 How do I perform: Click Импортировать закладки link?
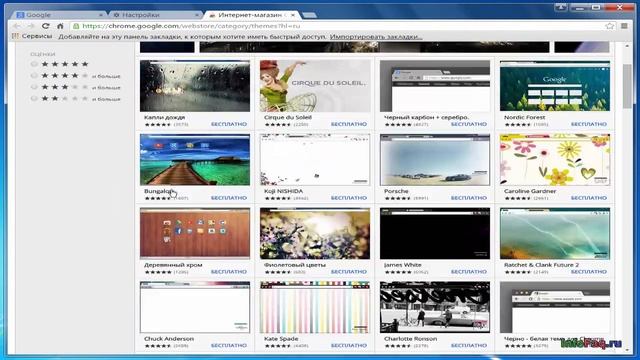click(376, 36)
